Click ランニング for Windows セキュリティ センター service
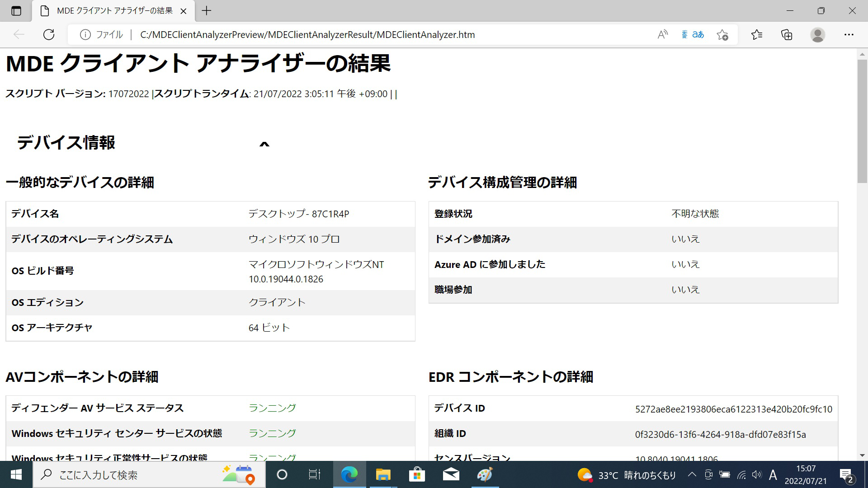 tap(272, 433)
